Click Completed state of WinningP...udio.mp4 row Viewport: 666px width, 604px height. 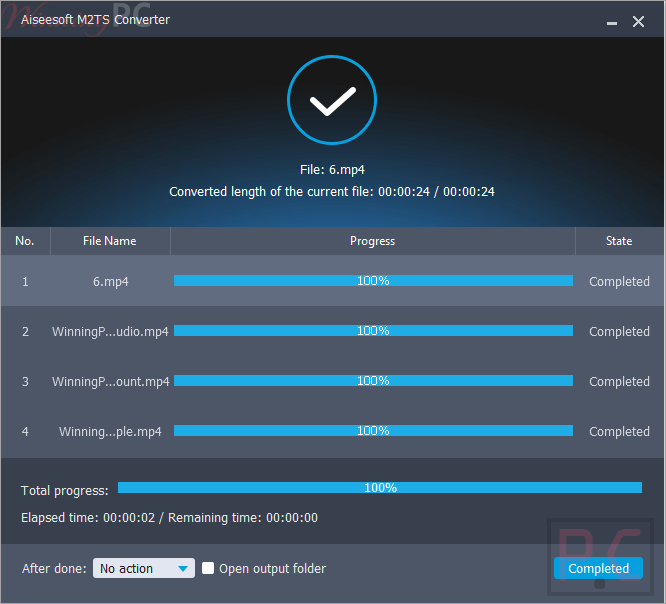(619, 331)
